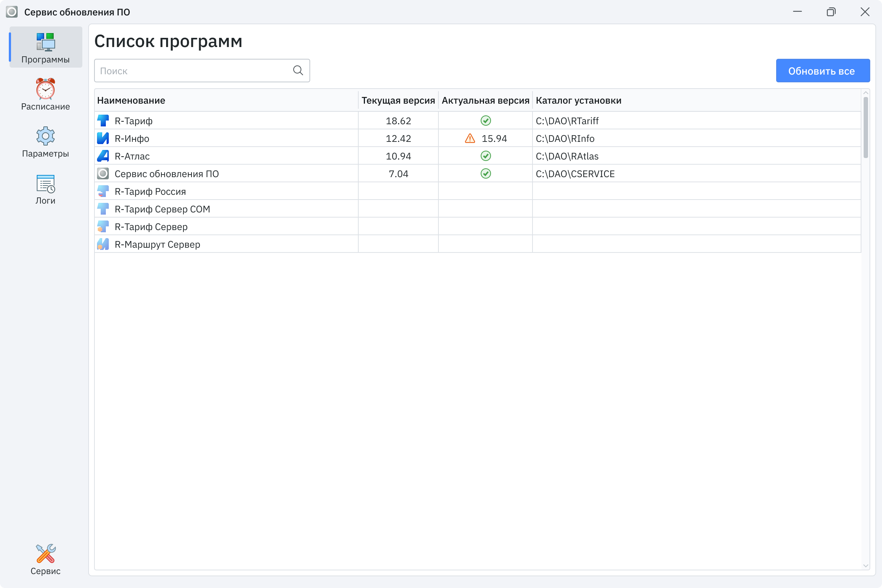Click the green check for R-Атлас
Image resolution: width=882 pixels, height=588 pixels.
point(485,156)
